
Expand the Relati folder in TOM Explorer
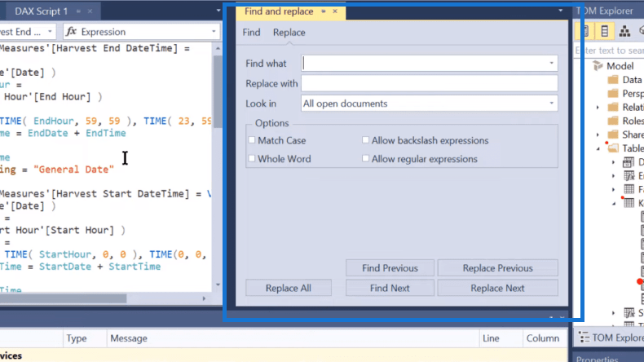(x=598, y=108)
